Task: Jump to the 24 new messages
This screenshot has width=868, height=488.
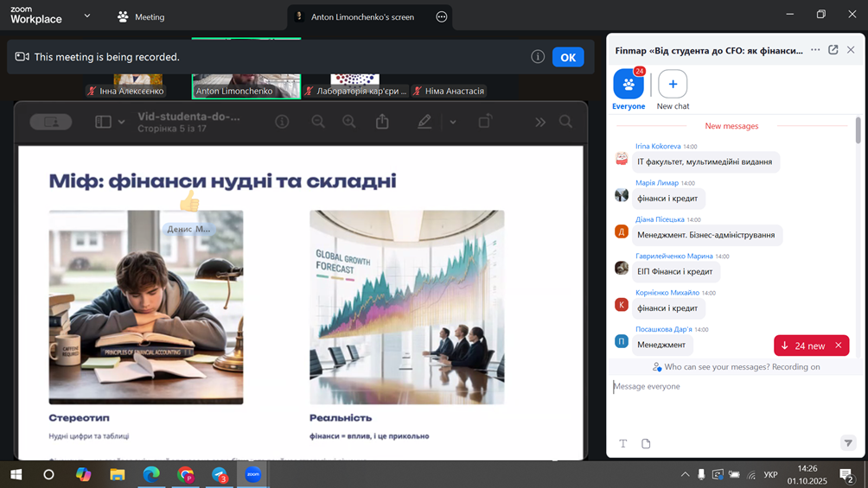Action: (802, 345)
